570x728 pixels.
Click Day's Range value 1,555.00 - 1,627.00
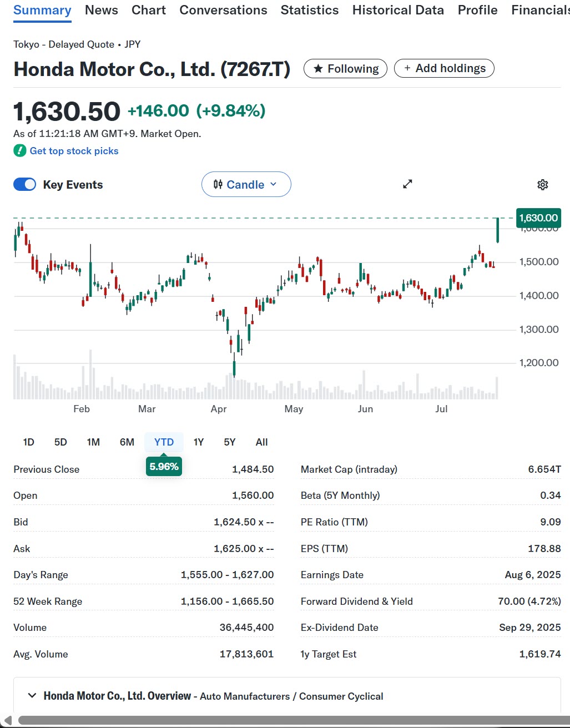pyautogui.click(x=227, y=575)
